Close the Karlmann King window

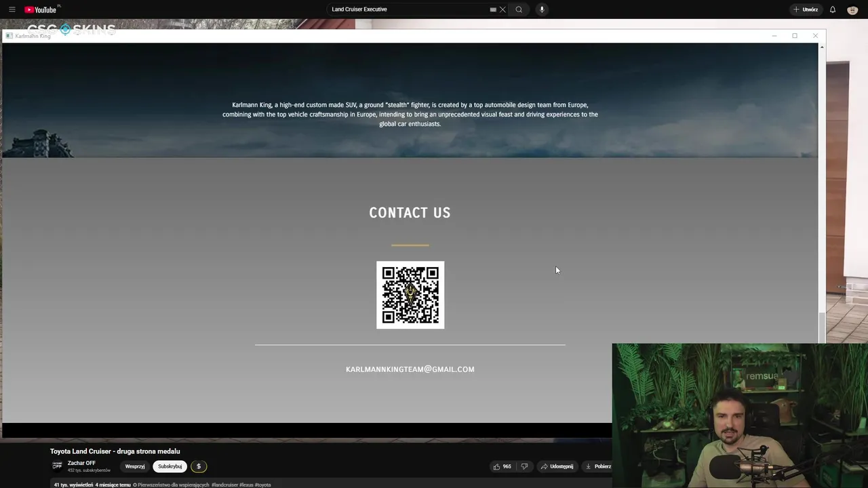(x=815, y=36)
